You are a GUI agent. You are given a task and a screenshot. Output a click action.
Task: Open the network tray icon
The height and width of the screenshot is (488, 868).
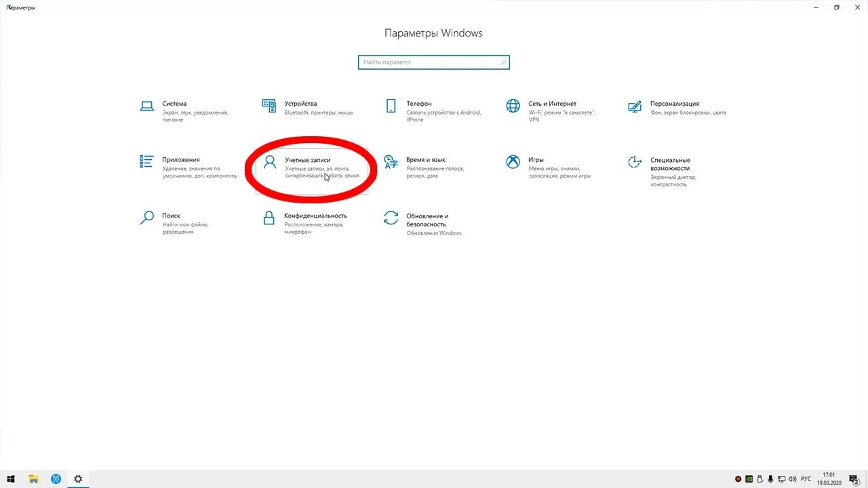[783, 479]
